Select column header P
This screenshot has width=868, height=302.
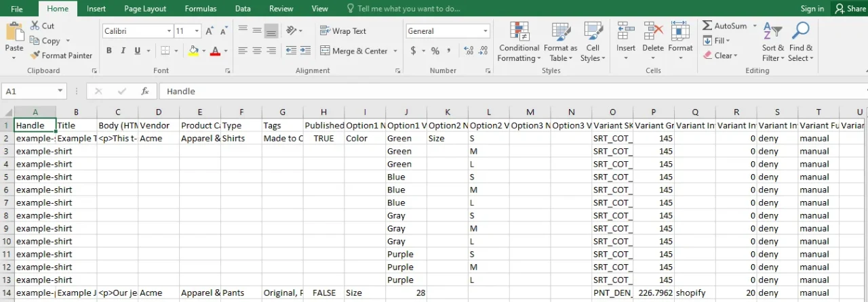[654, 112]
